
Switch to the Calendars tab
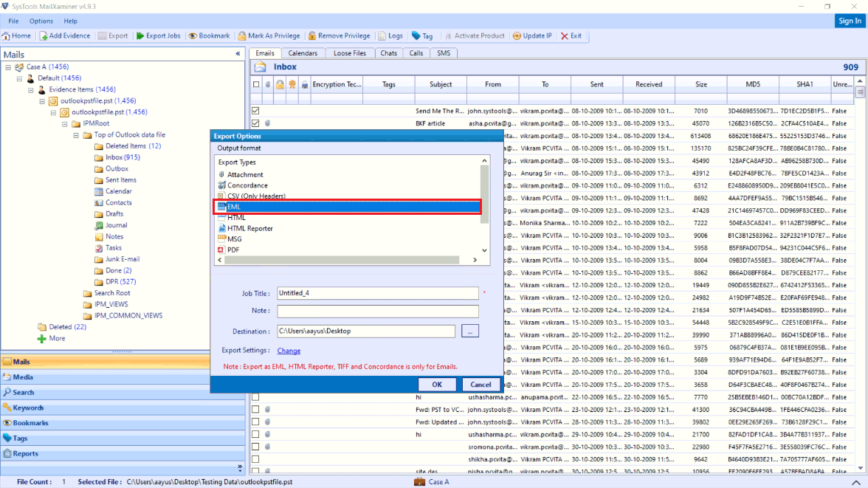click(x=303, y=53)
